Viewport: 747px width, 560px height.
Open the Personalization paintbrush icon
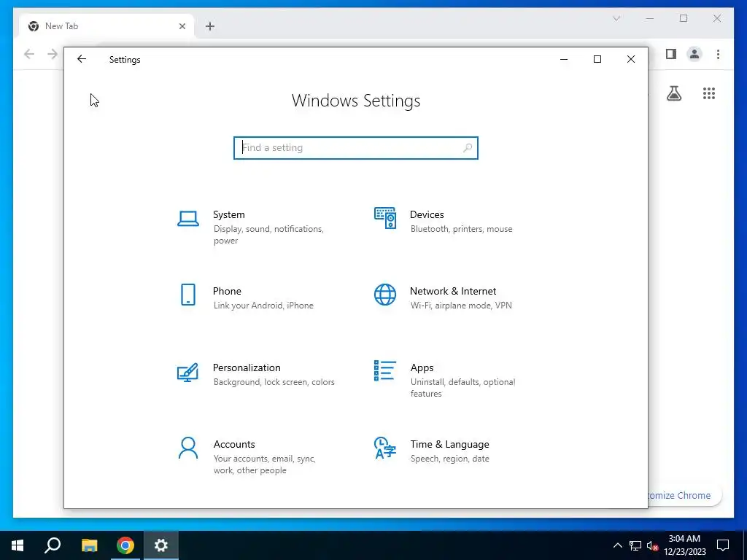(x=187, y=373)
